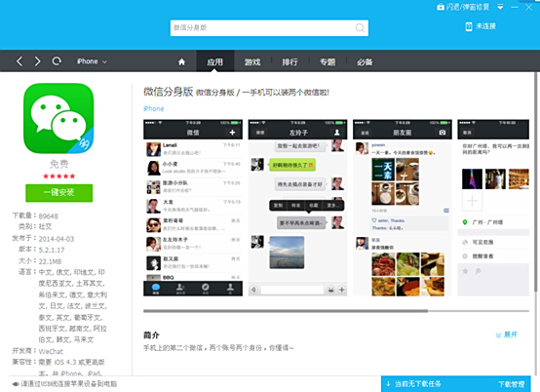Click the USB connection hint icon
This screenshot has width=540, height=392.
coord(16,384)
